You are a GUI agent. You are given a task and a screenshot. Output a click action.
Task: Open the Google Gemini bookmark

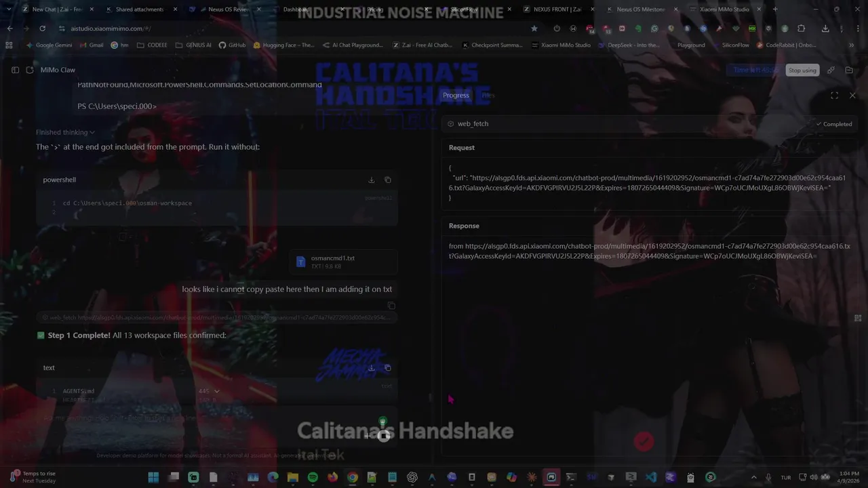point(49,45)
